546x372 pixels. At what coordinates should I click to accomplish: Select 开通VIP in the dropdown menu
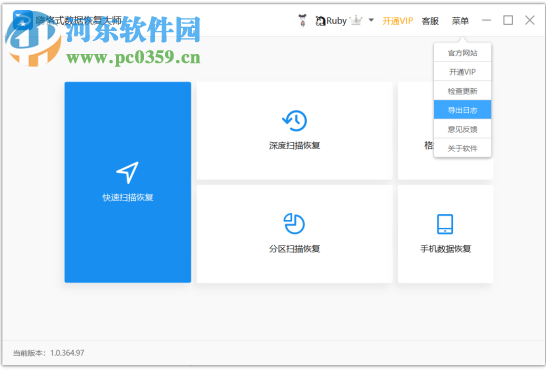pos(462,72)
